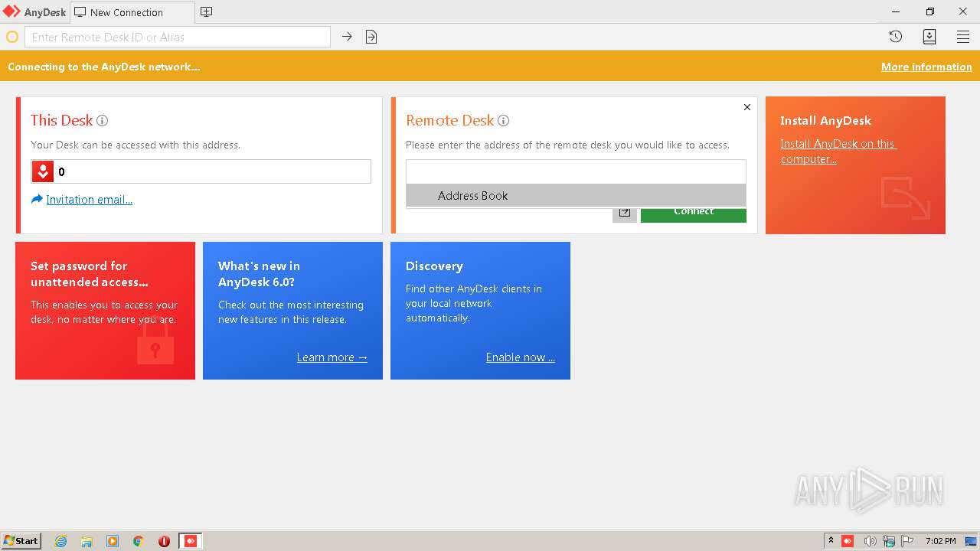The width and height of the screenshot is (980, 551).
Task: Open the volume speaker tray icon
Action: pyautogui.click(x=870, y=541)
